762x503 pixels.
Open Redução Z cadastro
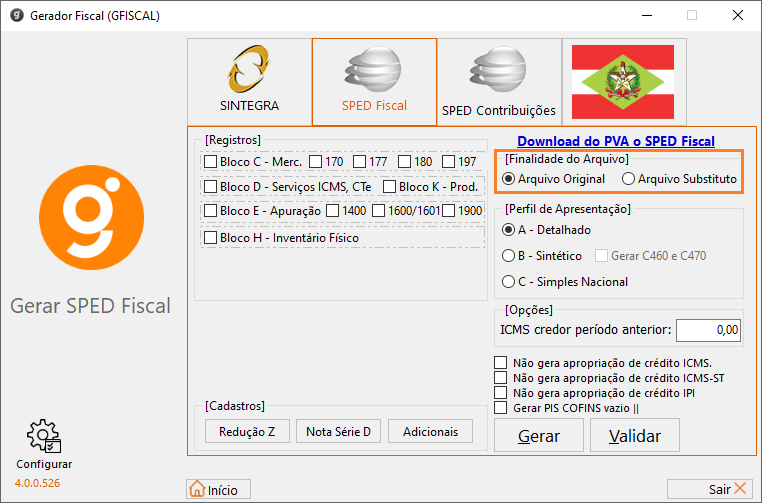pyautogui.click(x=247, y=432)
